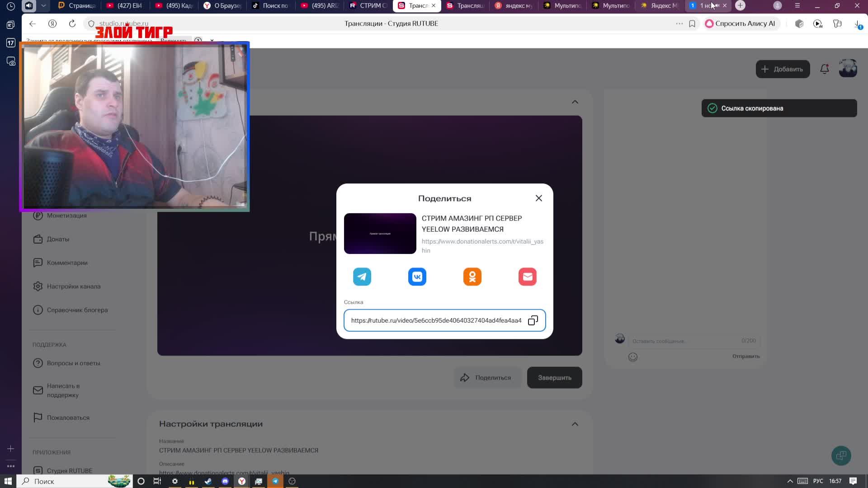Collapse the stream preview panel chevron
868x488 pixels.
(575, 102)
